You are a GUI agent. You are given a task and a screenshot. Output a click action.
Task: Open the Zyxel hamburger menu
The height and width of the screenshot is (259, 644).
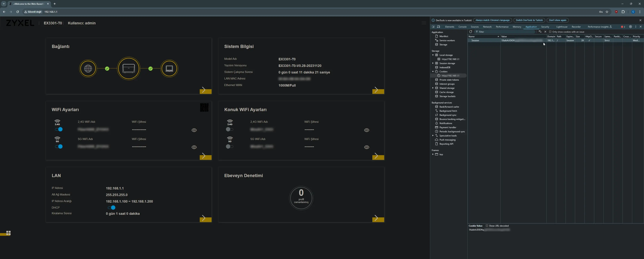424,23
